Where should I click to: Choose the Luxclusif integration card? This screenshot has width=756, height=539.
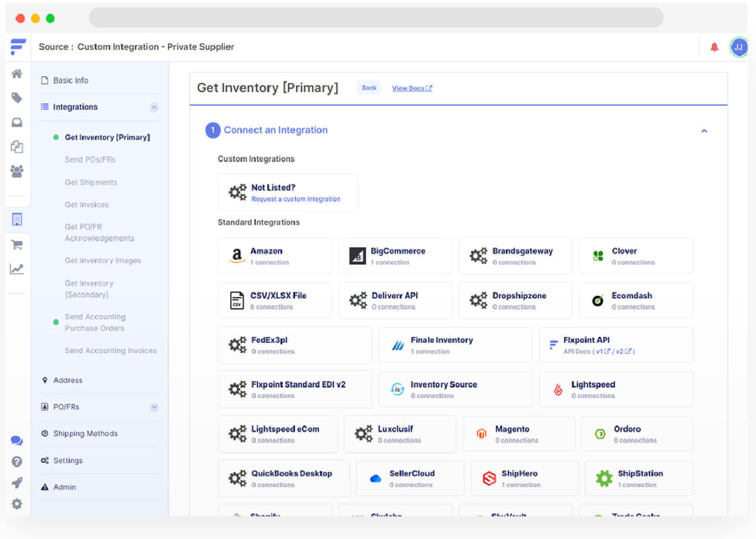(x=400, y=435)
